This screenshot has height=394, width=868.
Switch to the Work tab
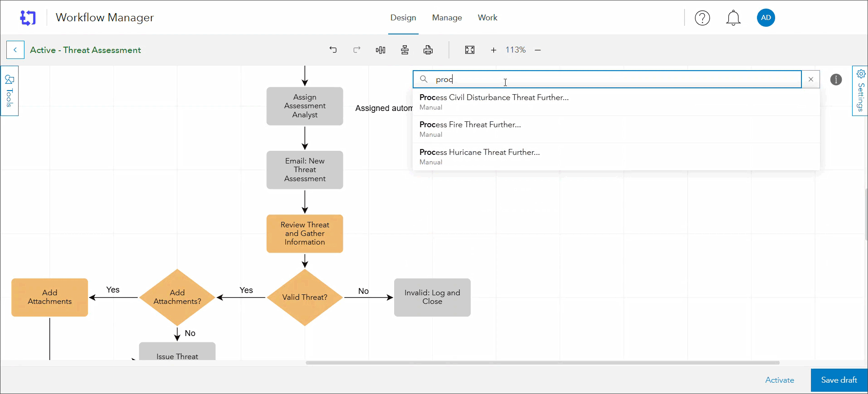point(487,18)
